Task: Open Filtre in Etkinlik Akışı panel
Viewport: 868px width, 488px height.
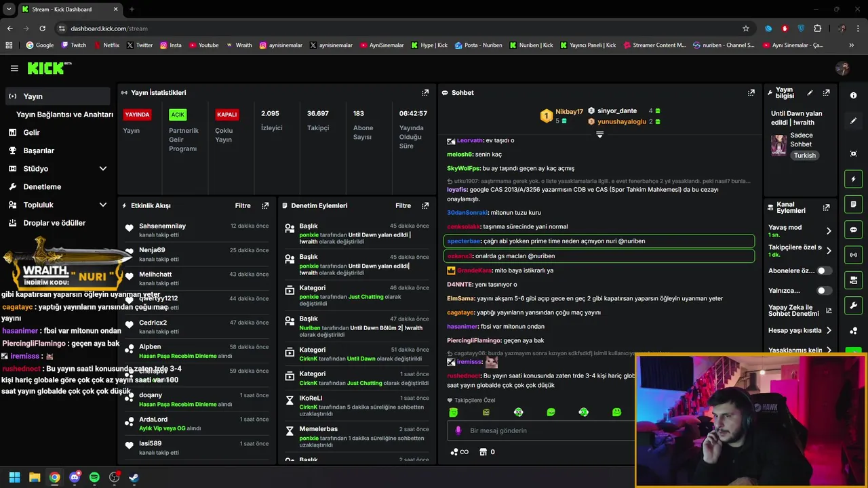Action: pyautogui.click(x=243, y=205)
